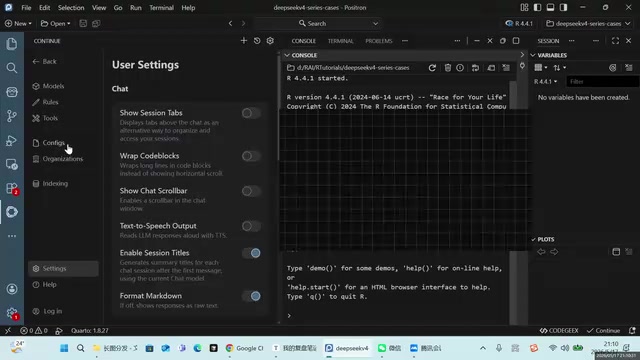Viewport: 640px width, 360px height.
Task: Open Manage gear in activity bar
Action: pyautogui.click(x=12, y=313)
